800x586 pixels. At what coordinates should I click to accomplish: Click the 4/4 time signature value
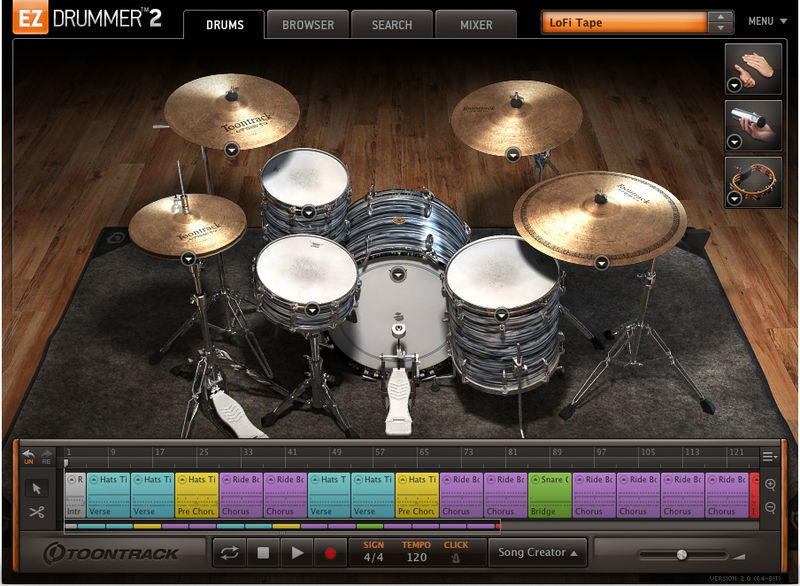373,557
